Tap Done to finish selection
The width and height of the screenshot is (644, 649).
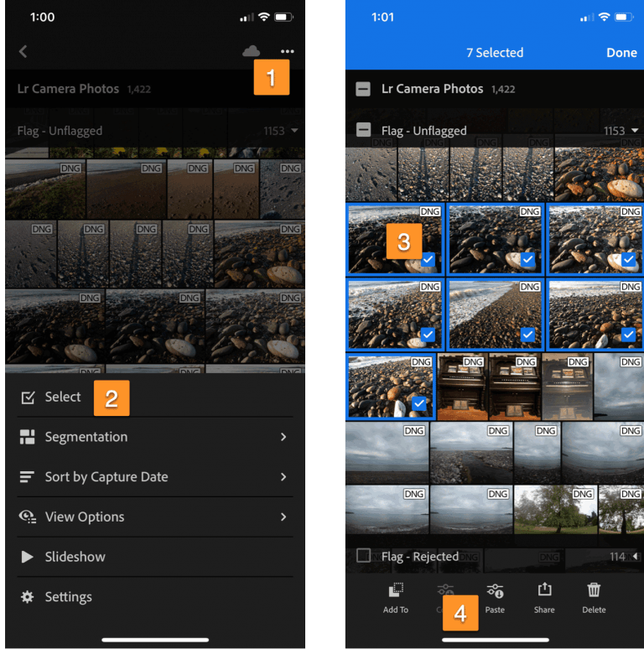tap(621, 52)
